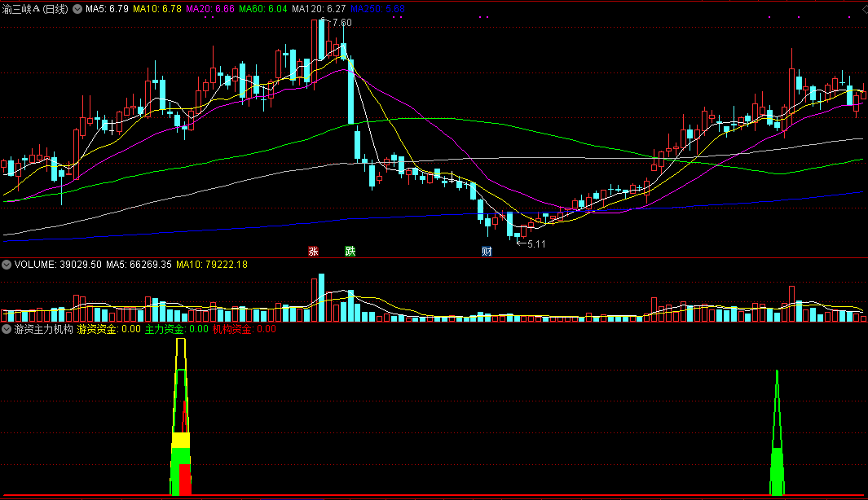Click the MA20: 6.66 label
The height and width of the screenshot is (500, 868).
(210, 9)
